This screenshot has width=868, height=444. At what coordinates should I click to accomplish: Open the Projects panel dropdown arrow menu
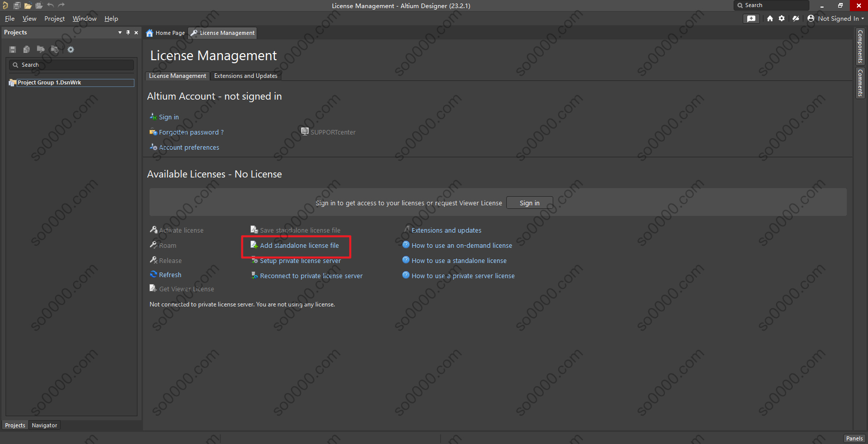click(120, 32)
